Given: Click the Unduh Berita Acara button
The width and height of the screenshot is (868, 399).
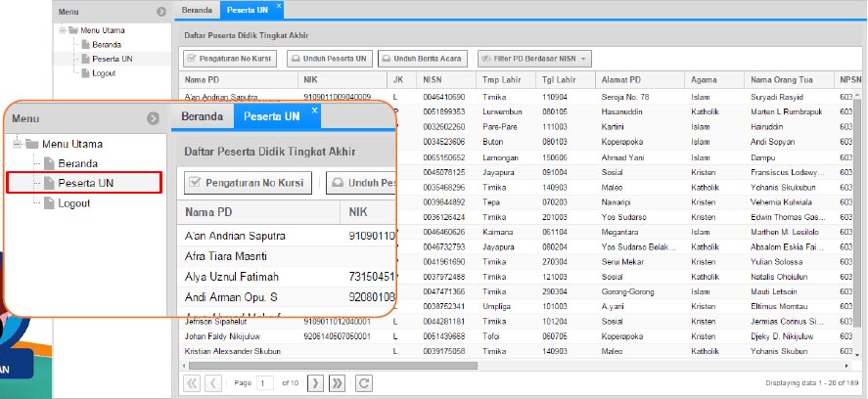Looking at the screenshot, I should (x=423, y=59).
